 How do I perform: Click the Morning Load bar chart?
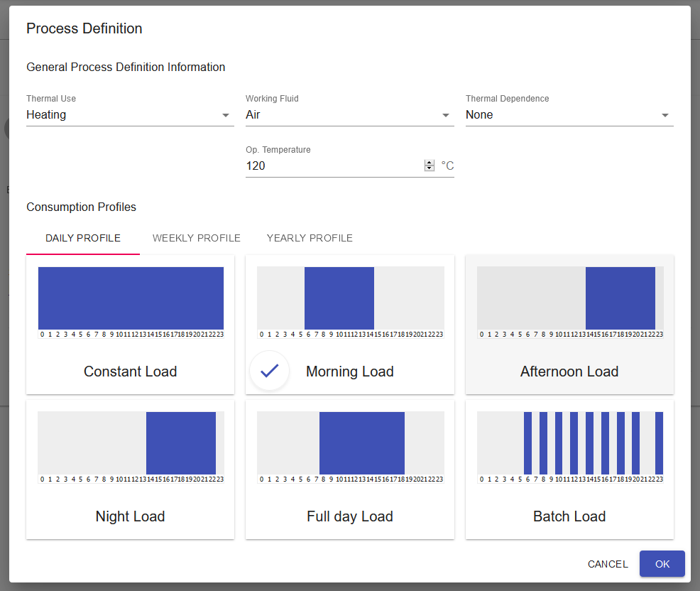(x=350, y=298)
